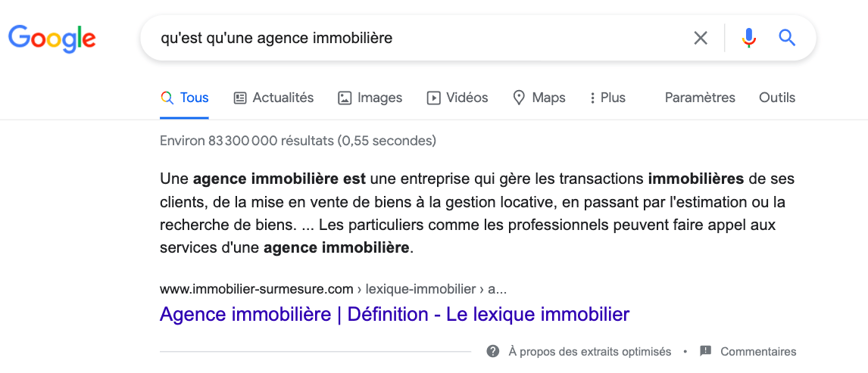This screenshot has width=868, height=373.
Task: Click the Google logo
Action: (52, 38)
